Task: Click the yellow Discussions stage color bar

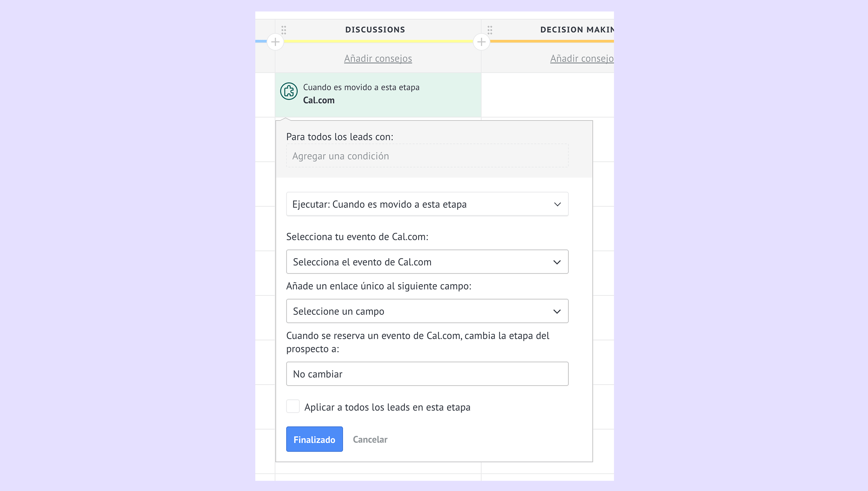Action: coord(378,41)
